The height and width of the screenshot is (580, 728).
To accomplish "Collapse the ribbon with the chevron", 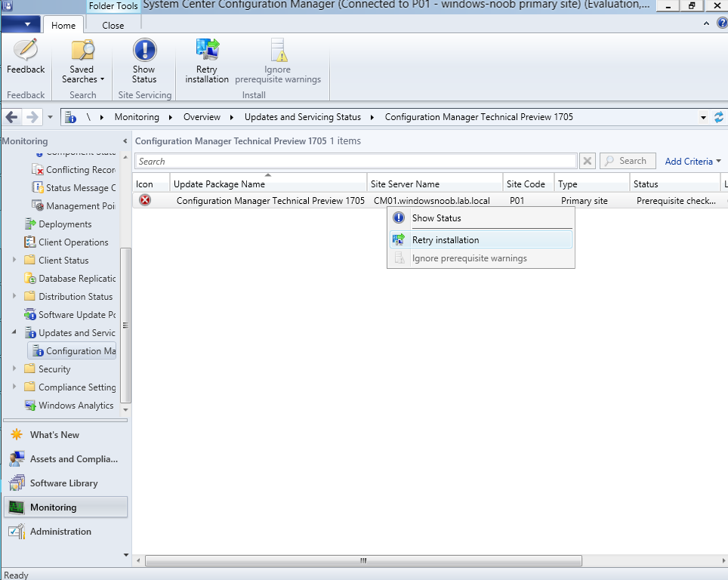I will (x=706, y=23).
